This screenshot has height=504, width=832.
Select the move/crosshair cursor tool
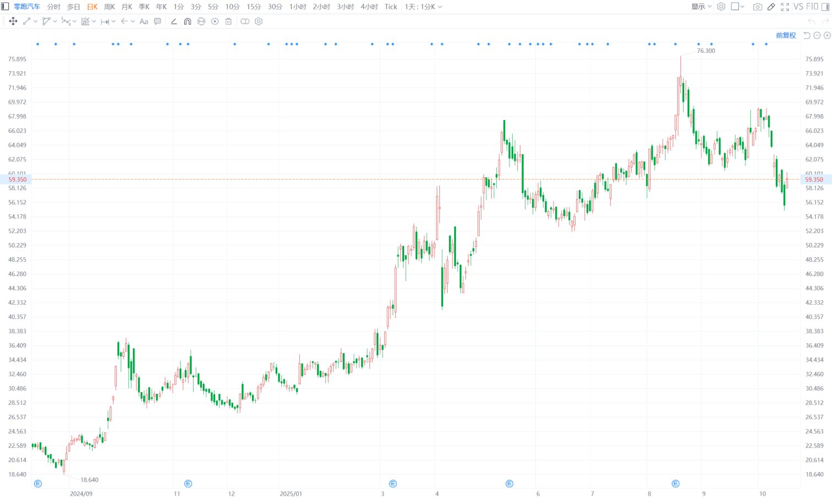[13, 21]
